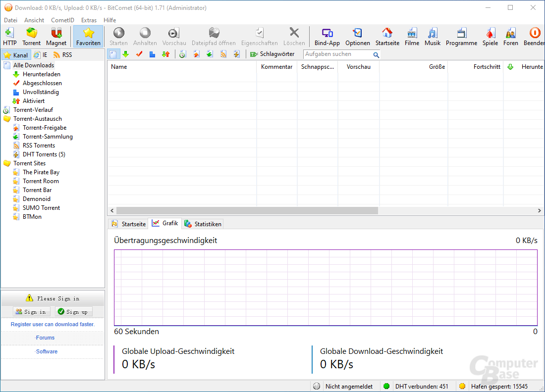Open the Datei menu
The height and width of the screenshot is (392, 545).
pos(11,20)
